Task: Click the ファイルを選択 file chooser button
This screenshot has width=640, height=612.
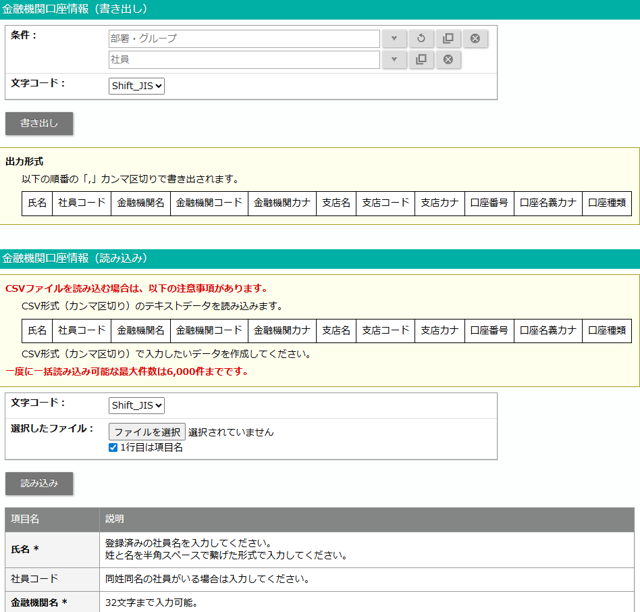Action: click(147, 432)
